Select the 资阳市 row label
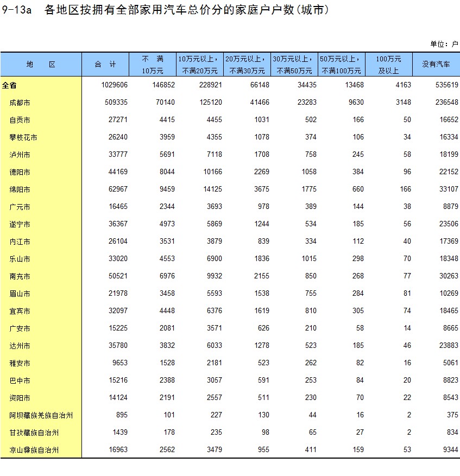 point(20,398)
